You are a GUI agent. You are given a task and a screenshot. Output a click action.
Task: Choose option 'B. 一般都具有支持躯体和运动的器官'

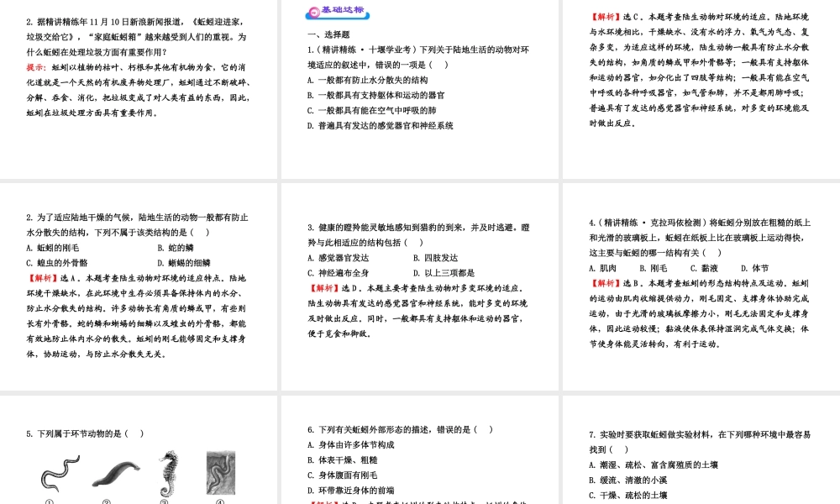(376, 95)
